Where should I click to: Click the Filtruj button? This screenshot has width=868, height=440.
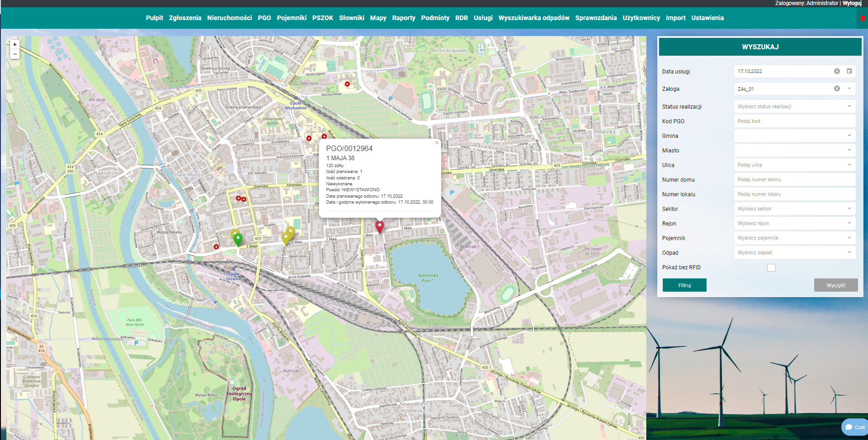[684, 285]
